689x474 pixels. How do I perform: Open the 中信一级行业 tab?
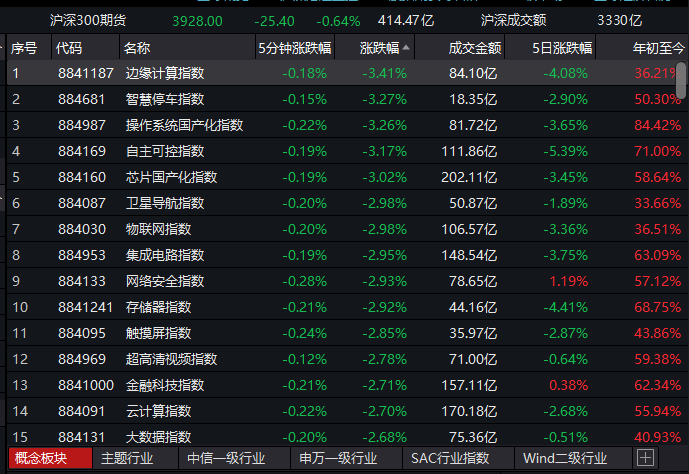tap(226, 458)
